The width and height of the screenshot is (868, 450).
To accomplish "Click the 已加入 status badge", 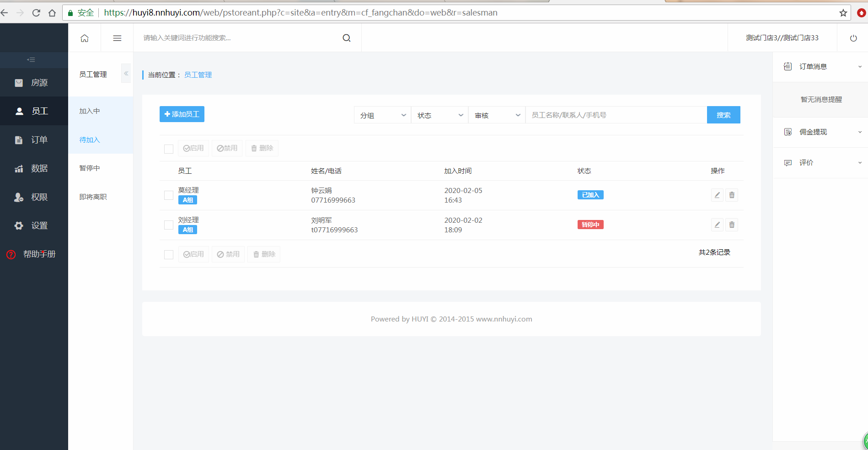I will coord(590,195).
